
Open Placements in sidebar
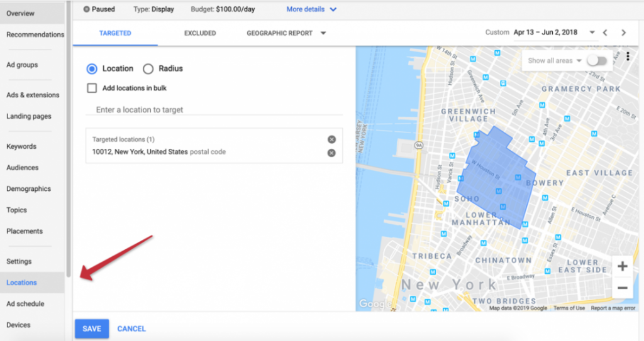[x=25, y=231]
